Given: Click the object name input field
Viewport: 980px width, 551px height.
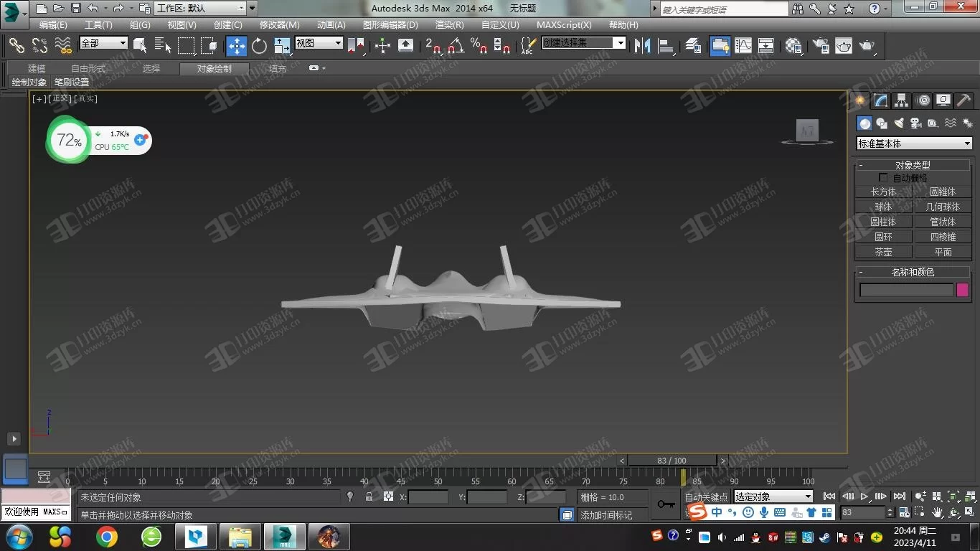Looking at the screenshot, I should pyautogui.click(x=906, y=290).
